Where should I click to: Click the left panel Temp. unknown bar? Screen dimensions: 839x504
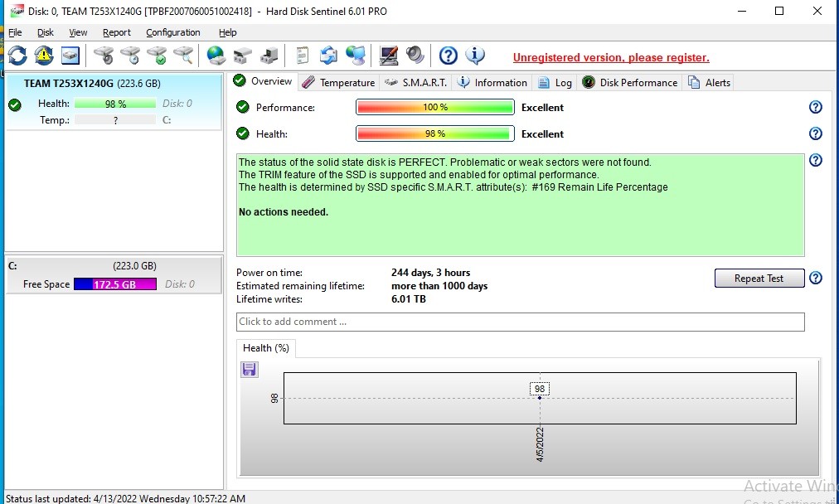coord(115,120)
